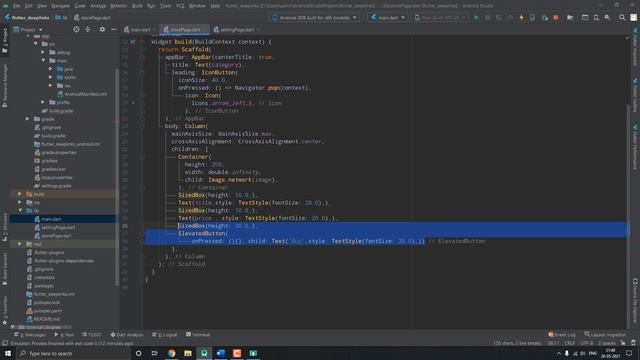The height and width of the screenshot is (360, 640).
Task: Hide the Project panel with minus icon
Action: point(113,29)
